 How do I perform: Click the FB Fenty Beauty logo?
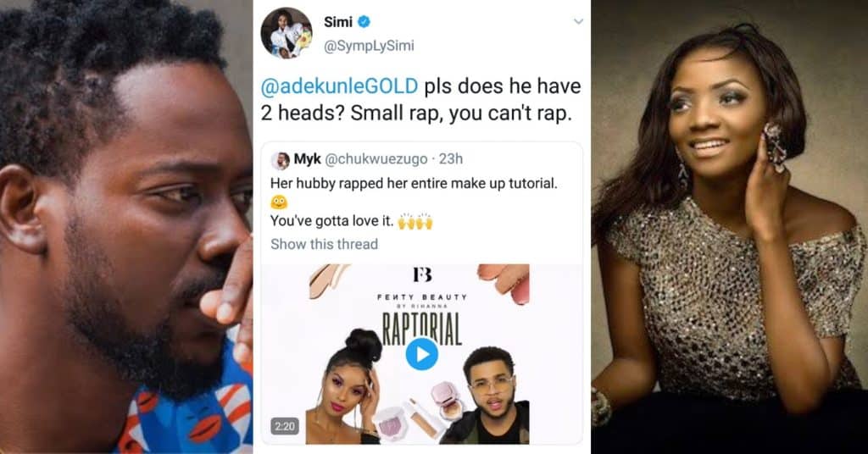(422, 274)
